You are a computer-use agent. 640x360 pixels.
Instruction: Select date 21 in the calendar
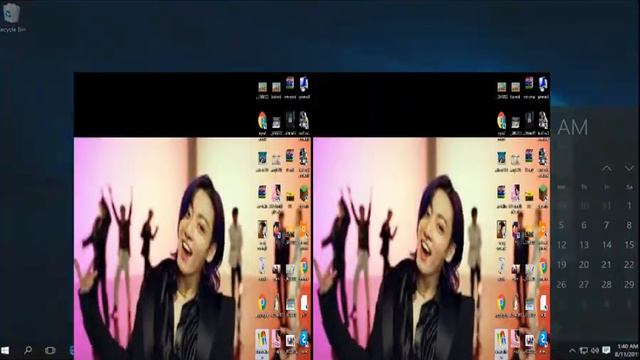pyautogui.click(x=607, y=264)
